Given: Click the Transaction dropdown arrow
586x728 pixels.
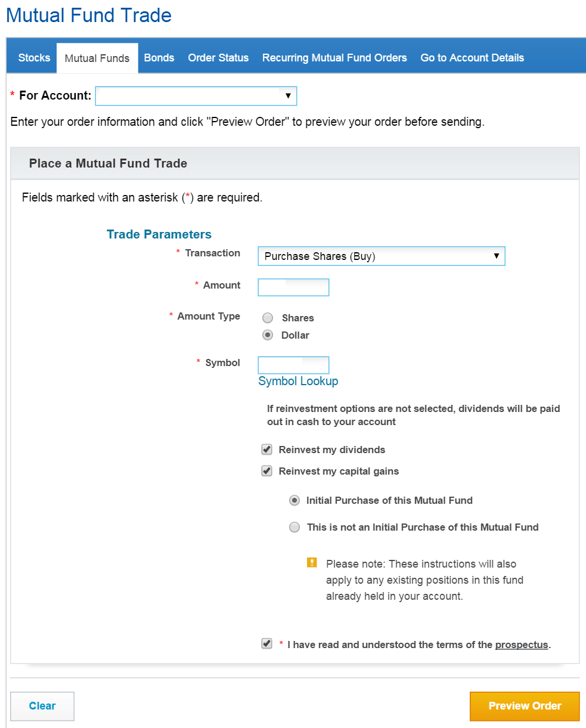Looking at the screenshot, I should point(496,256).
